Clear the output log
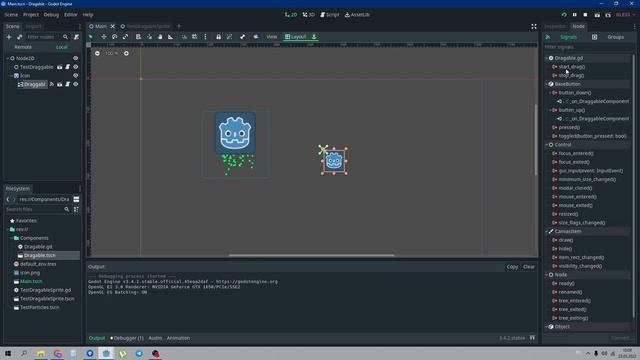640x360 pixels. [529, 267]
